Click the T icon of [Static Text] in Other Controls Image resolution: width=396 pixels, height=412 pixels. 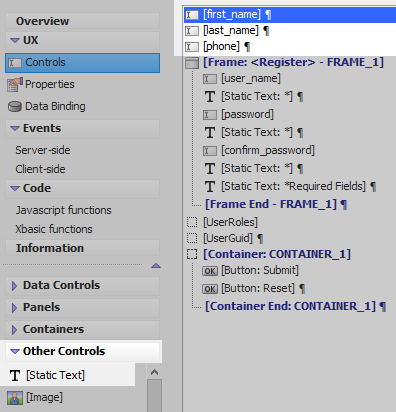point(15,376)
